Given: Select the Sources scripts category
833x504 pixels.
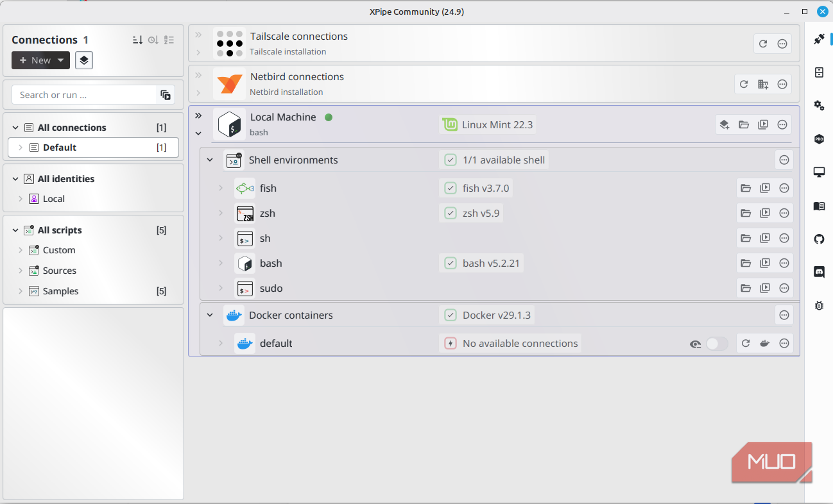Looking at the screenshot, I should (x=94, y=271).
